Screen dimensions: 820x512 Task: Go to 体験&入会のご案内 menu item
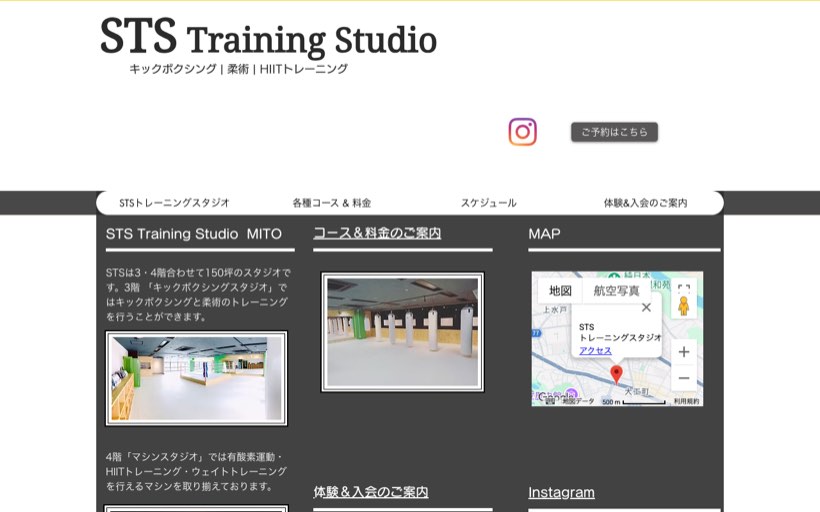pyautogui.click(x=645, y=203)
